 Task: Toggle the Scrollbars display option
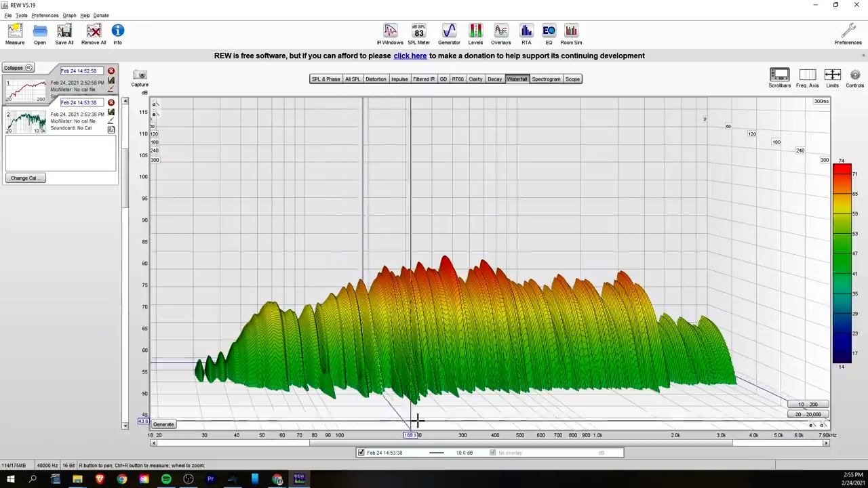[x=779, y=76]
